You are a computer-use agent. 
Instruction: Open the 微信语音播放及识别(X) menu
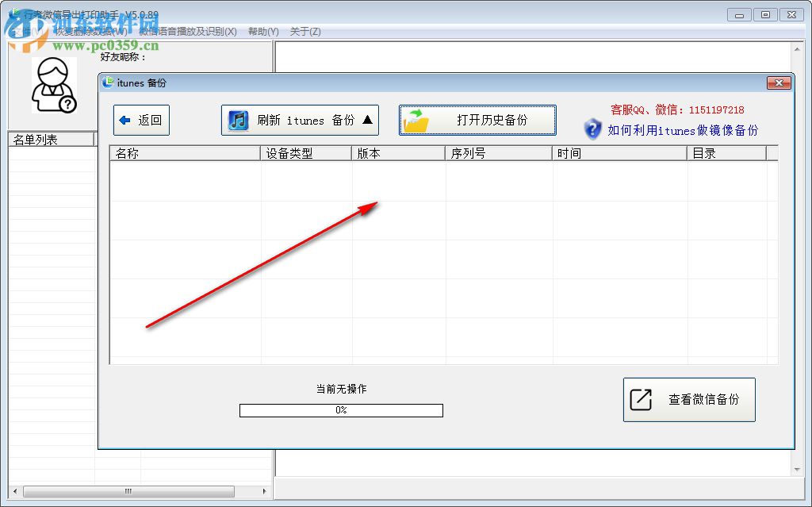pos(187,31)
